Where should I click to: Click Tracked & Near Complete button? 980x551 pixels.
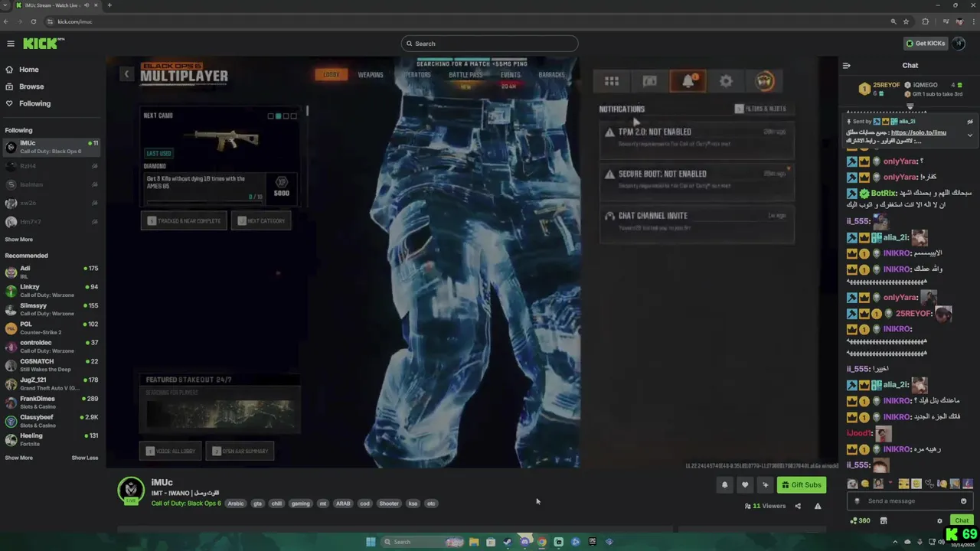pyautogui.click(x=184, y=220)
